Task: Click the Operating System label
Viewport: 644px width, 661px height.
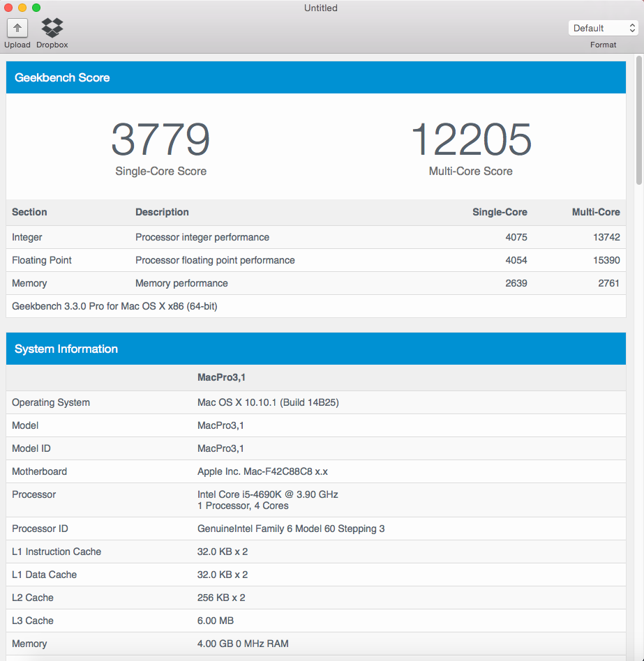Action: tap(51, 402)
